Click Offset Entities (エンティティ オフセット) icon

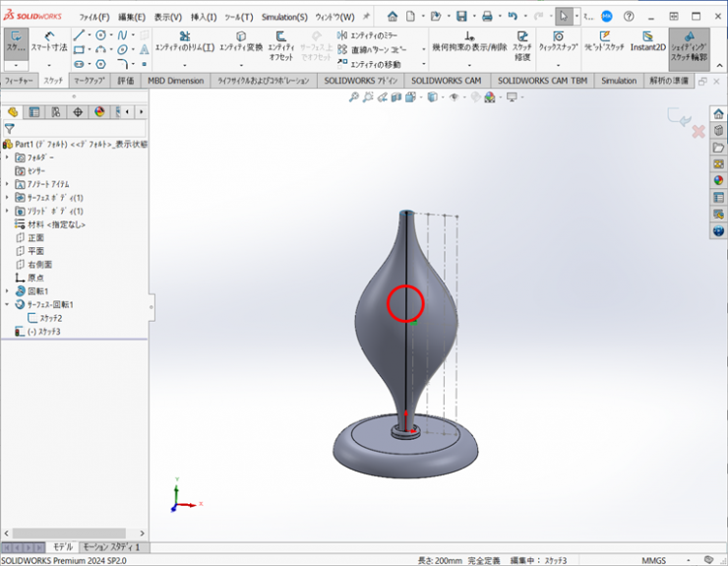click(x=281, y=41)
